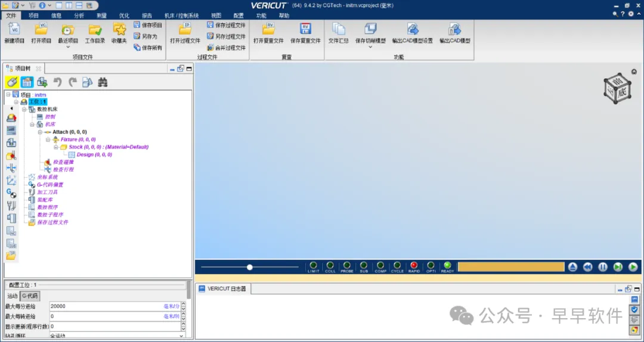The height and width of the screenshot is (342, 644).
Task: Click the view cube orientation widget
Action: [617, 88]
